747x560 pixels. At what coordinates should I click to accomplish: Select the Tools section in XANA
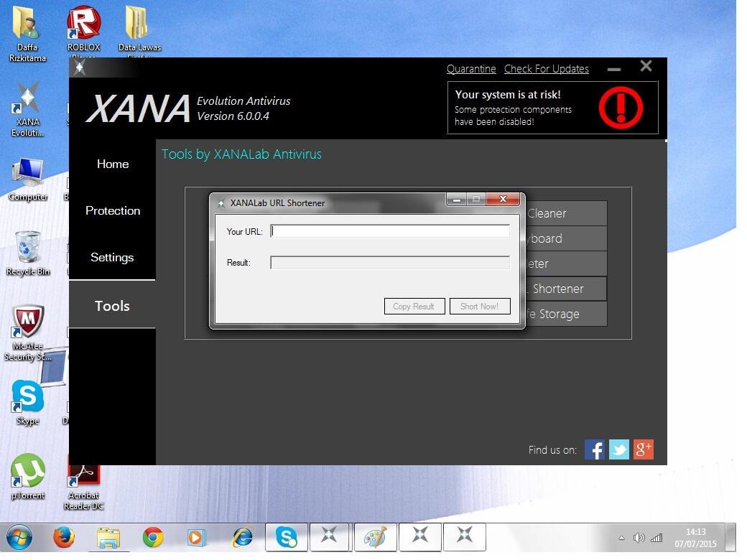coord(113,306)
